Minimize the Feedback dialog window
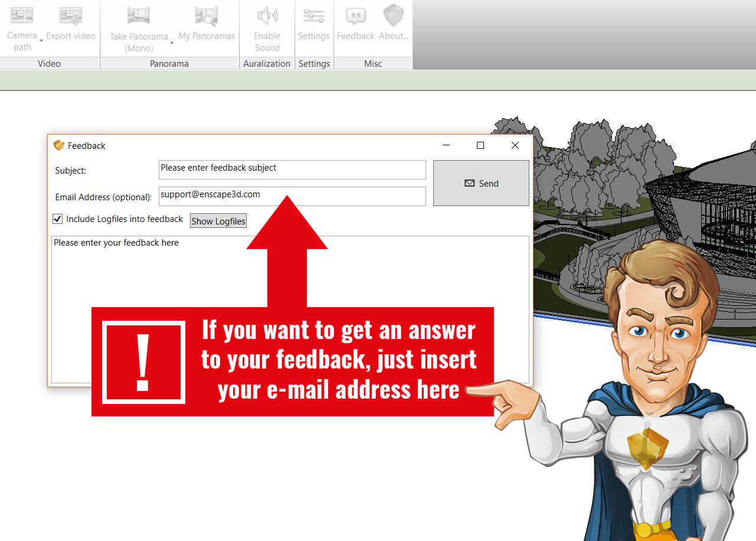 (x=446, y=145)
